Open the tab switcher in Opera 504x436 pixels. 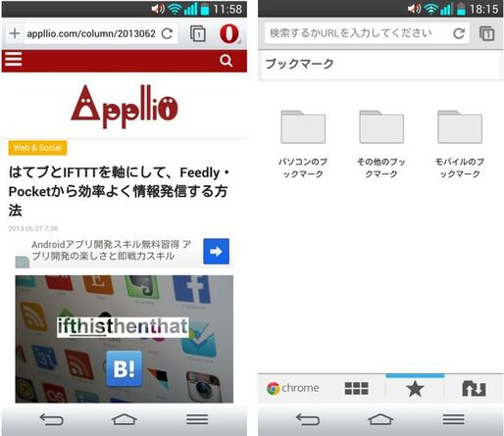tap(198, 33)
